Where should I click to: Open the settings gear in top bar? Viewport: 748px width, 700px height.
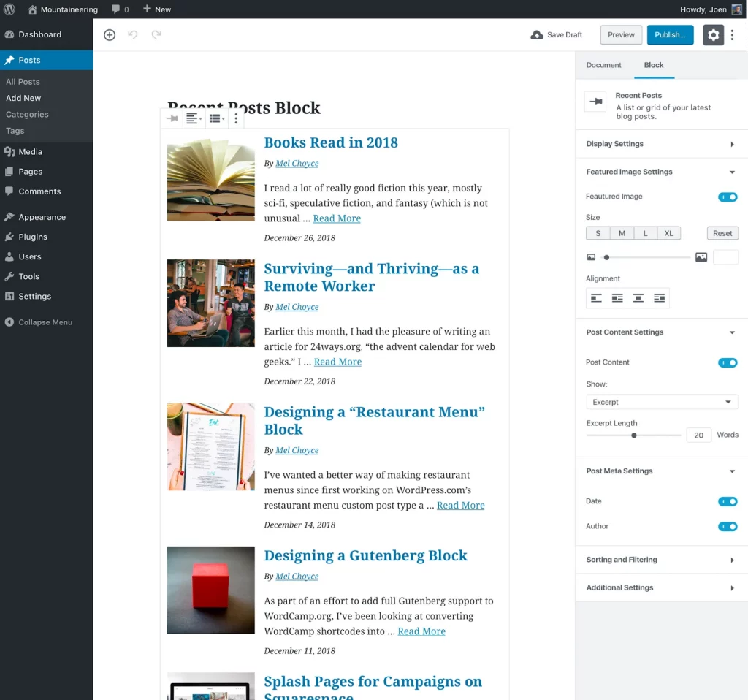point(713,35)
